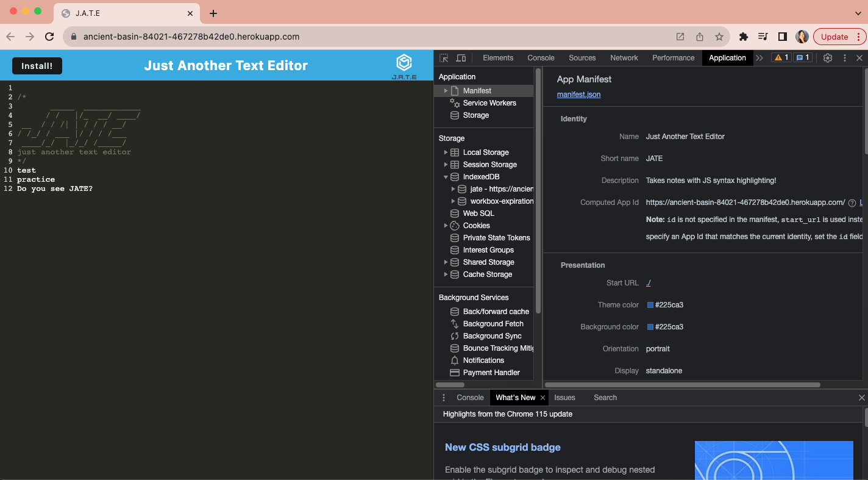The width and height of the screenshot is (868, 480).
Task: Toggle the device toolbar icon
Action: tap(461, 58)
